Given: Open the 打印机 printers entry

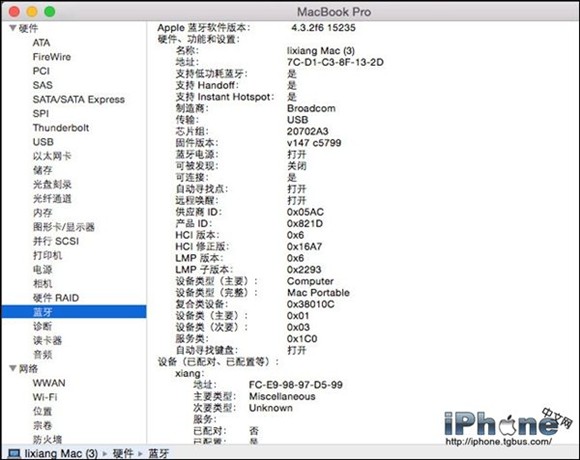Looking at the screenshot, I should tap(47, 255).
